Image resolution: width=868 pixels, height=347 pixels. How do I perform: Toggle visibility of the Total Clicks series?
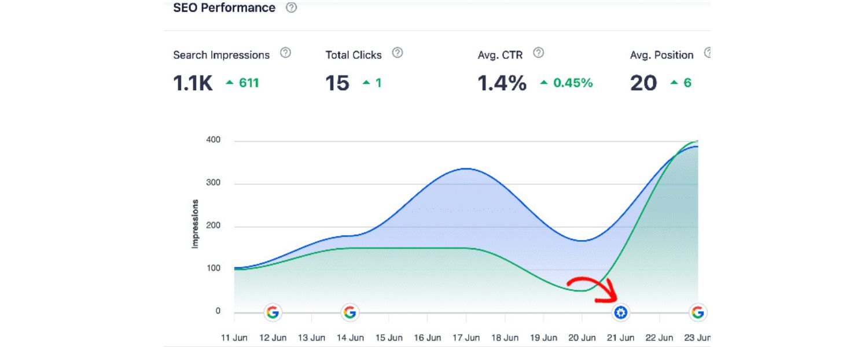coord(353,54)
